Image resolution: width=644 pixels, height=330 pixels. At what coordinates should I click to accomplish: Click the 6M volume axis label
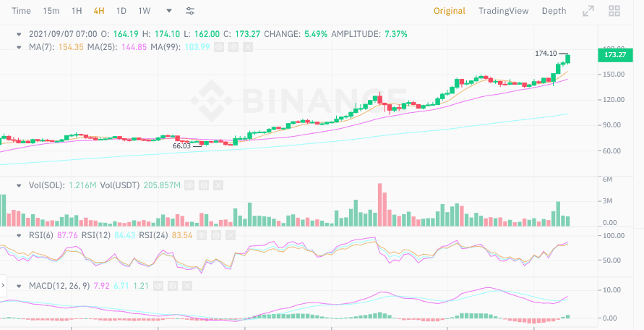608,179
